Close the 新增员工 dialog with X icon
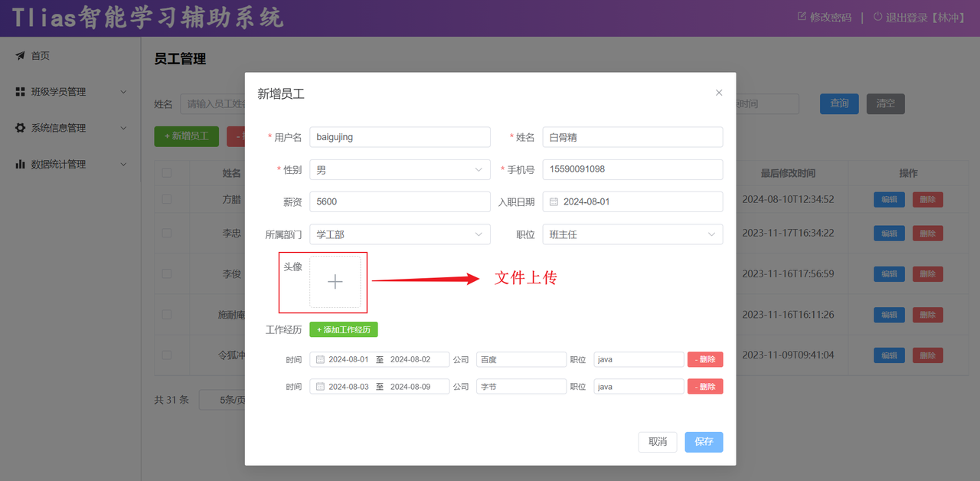Viewport: 980px width, 481px height. (x=718, y=93)
